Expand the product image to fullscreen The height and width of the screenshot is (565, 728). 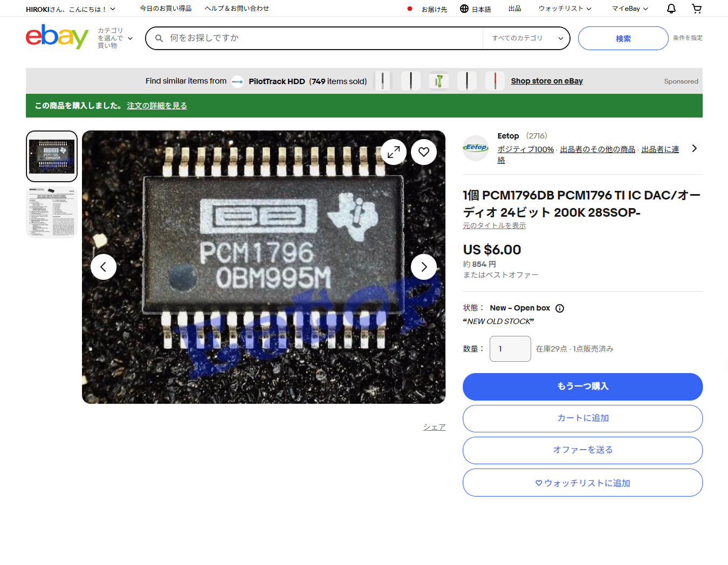pyautogui.click(x=394, y=153)
